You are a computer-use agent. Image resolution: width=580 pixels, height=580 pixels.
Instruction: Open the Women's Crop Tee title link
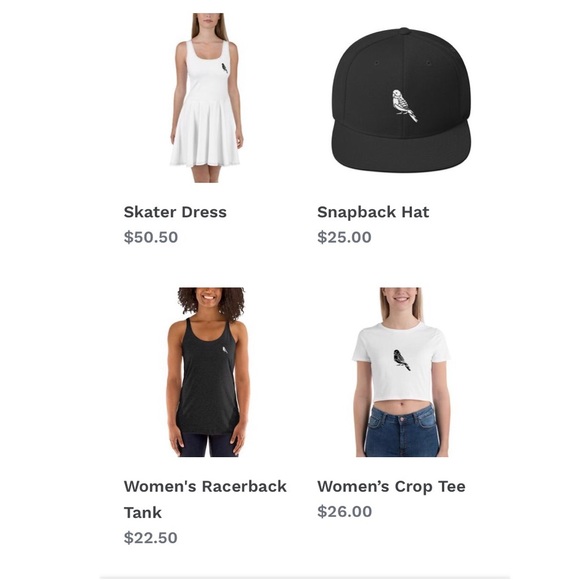[391, 486]
